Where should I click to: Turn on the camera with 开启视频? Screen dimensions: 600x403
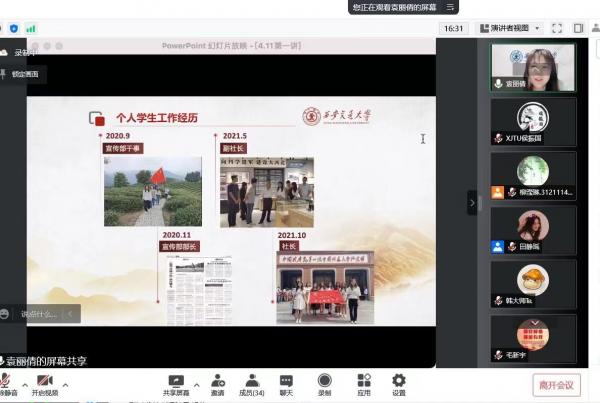pos(44,382)
